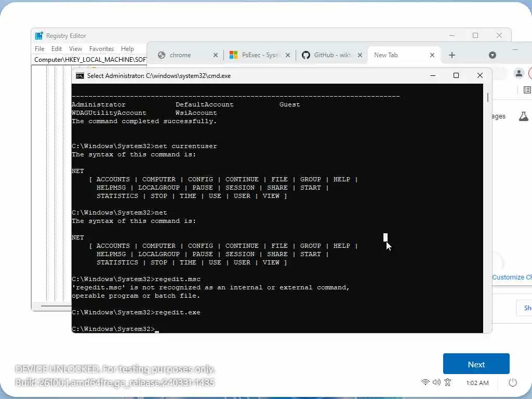Open the Registry Editor File menu
Image resolution: width=532 pixels, height=399 pixels.
39,49
